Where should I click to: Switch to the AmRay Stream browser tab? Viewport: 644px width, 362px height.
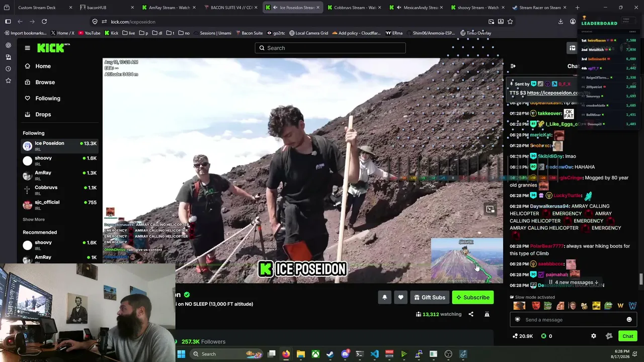tap(169, 8)
